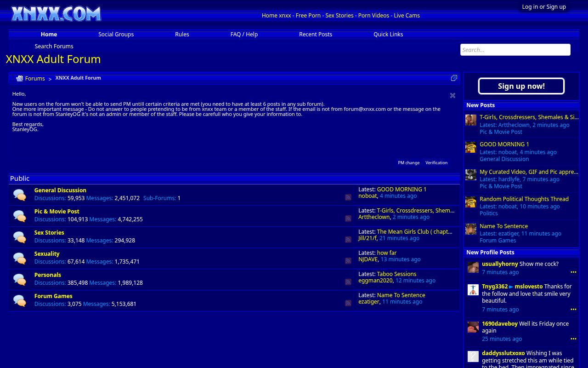The height and width of the screenshot is (368, 588).
Task: Open RSS feed icon for Sexuality row
Action: tap(348, 261)
